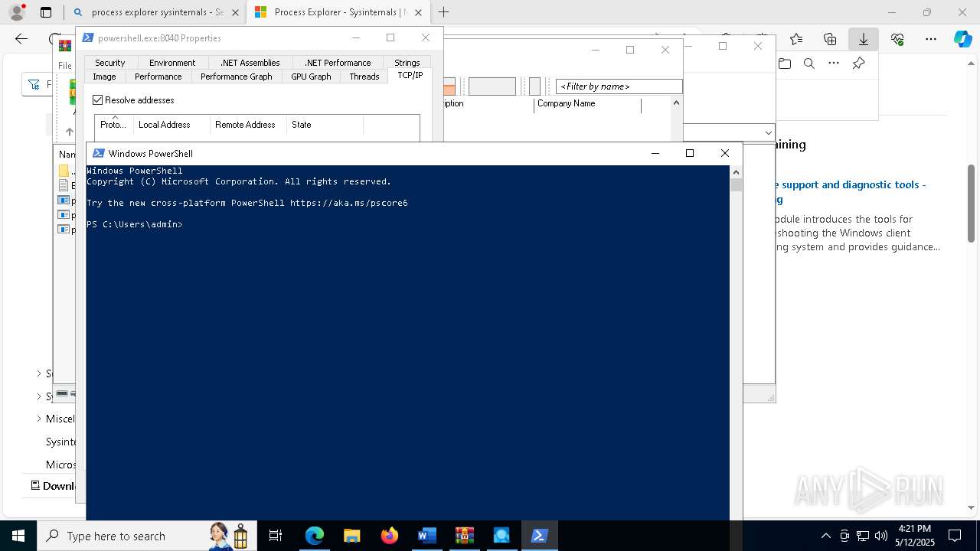Switch to PowerShell taskbar icon
980x551 pixels.
[x=539, y=536]
